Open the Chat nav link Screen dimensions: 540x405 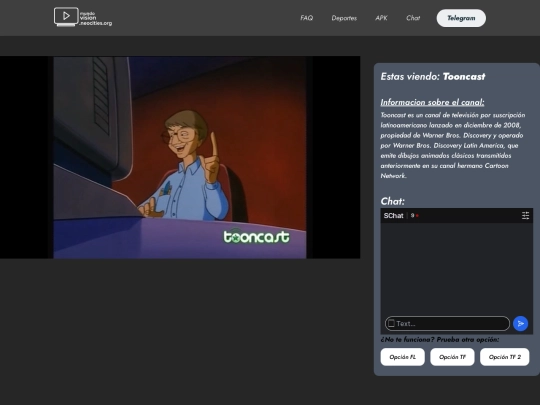(x=413, y=18)
